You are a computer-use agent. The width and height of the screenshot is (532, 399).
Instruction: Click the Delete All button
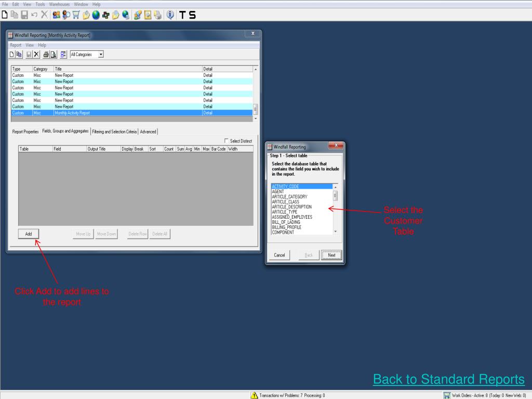[x=160, y=234]
